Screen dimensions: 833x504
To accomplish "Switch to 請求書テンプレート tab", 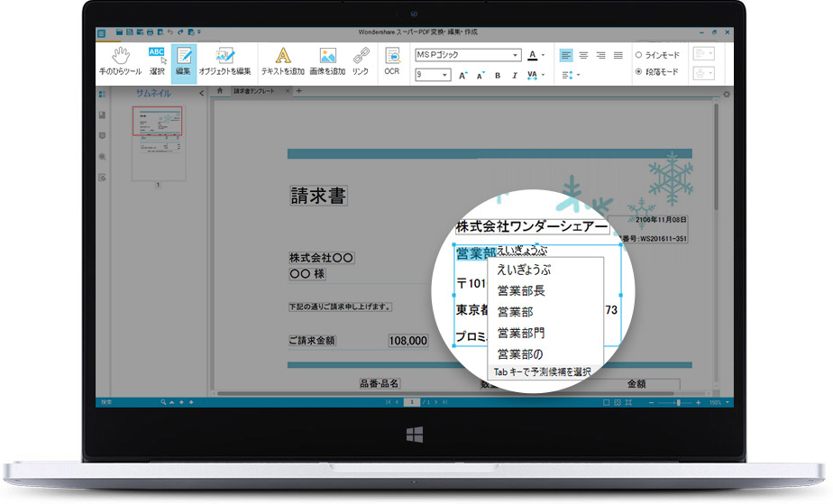I will [x=254, y=91].
